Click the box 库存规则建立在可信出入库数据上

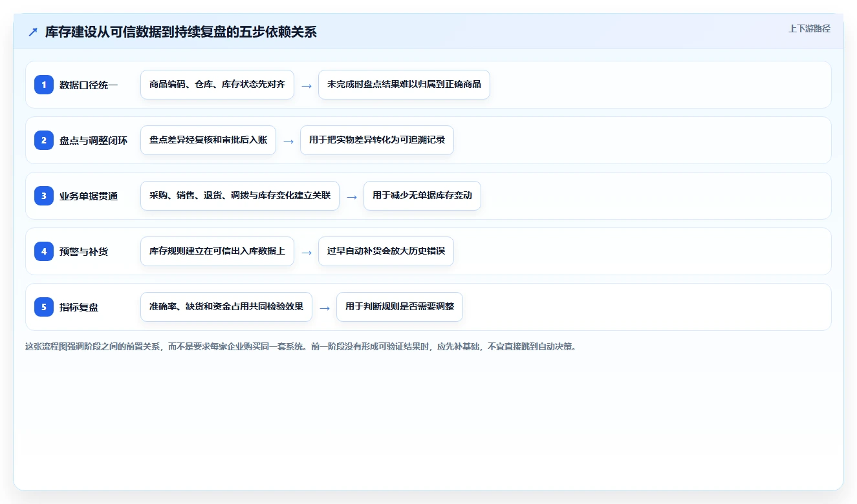click(217, 251)
